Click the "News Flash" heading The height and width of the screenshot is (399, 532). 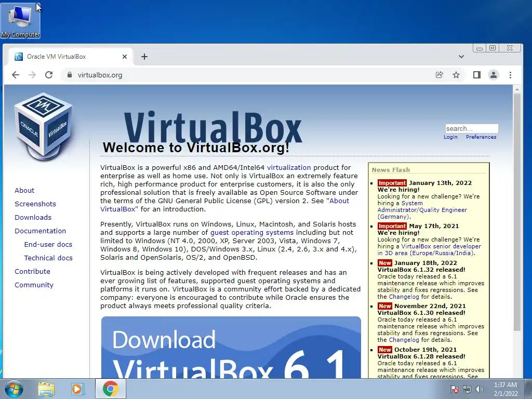(x=391, y=170)
